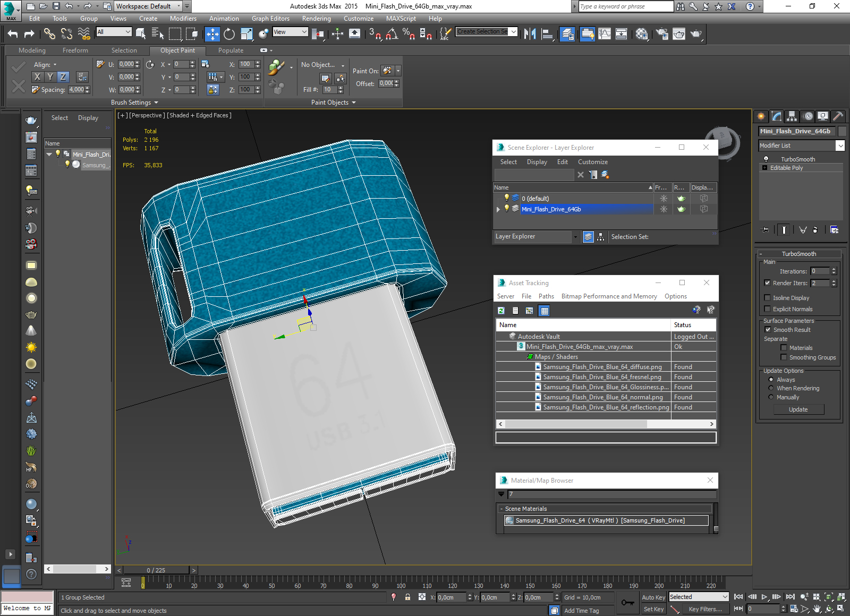Open the Utilities hammer panel tab
Image resolution: width=850 pixels, height=616 pixels.
click(838, 116)
